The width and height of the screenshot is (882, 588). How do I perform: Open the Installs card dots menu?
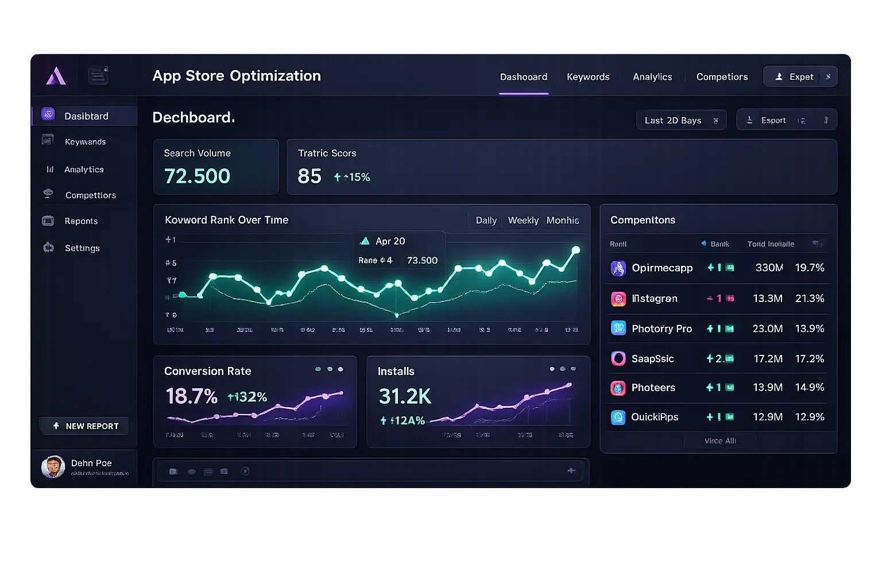click(563, 369)
